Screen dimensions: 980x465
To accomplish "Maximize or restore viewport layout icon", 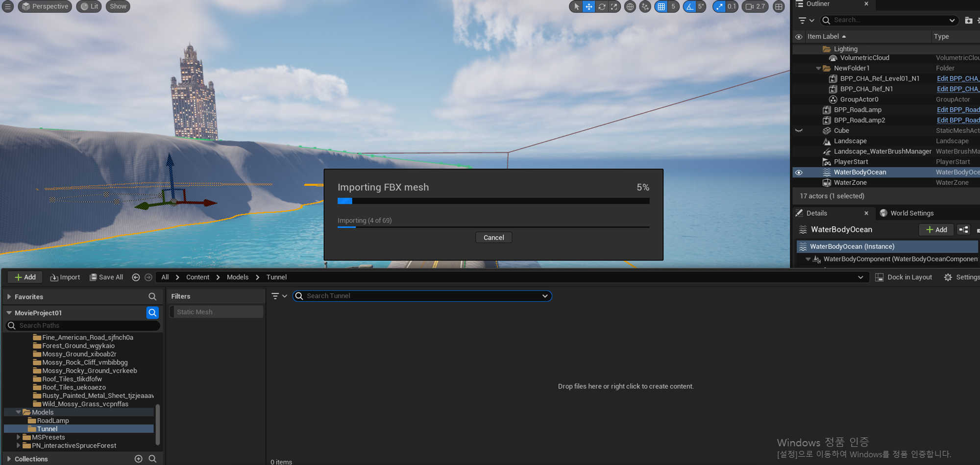I will 779,6.
